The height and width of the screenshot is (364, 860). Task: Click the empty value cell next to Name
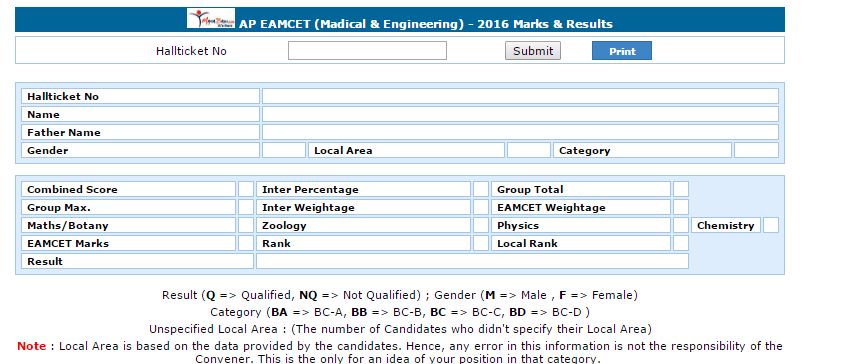click(x=520, y=115)
